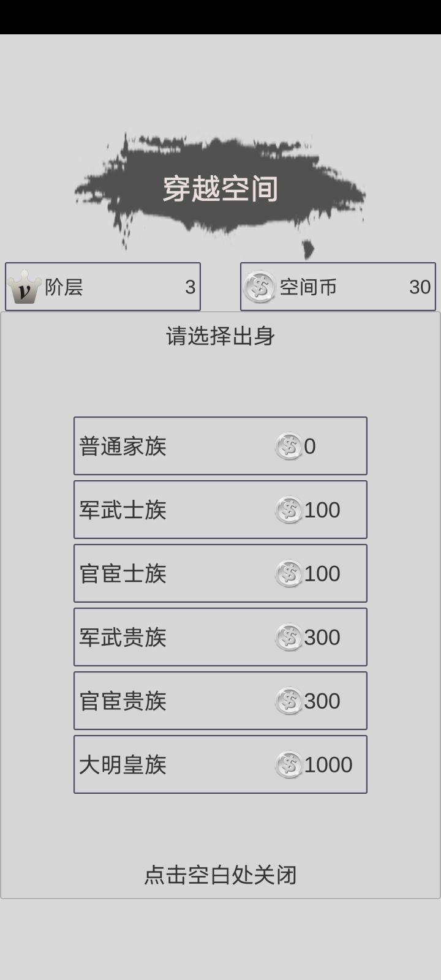Click the coin icon in 官宦士族 row
The image size is (441, 980).
pyautogui.click(x=289, y=574)
